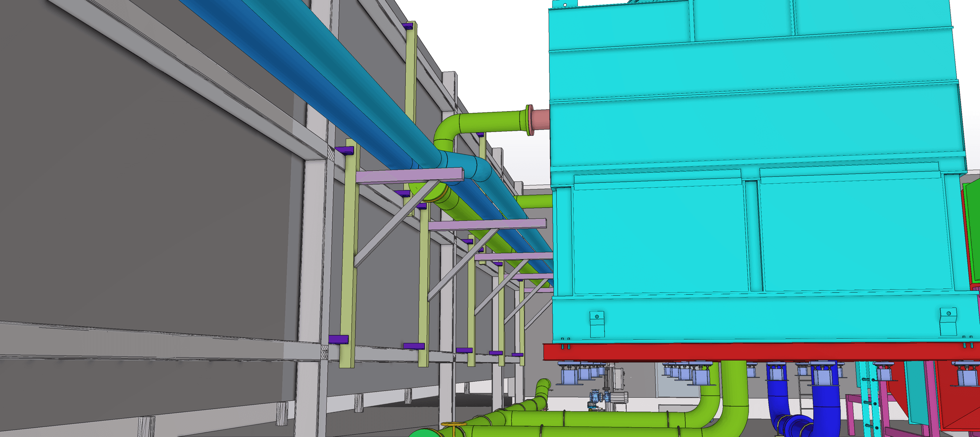
Task: Select the right lifting lug plate on the tower base
Action: pos(948,321)
